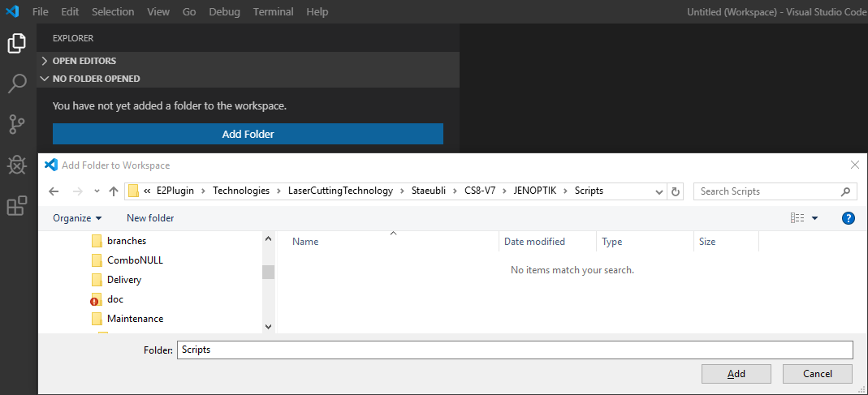
Task: Expand the Open Editors section
Action: [x=84, y=61]
